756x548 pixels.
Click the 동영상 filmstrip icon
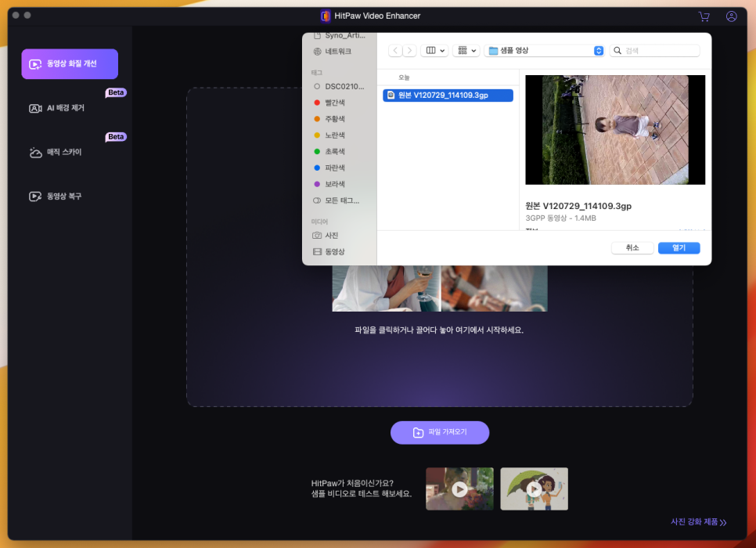317,252
